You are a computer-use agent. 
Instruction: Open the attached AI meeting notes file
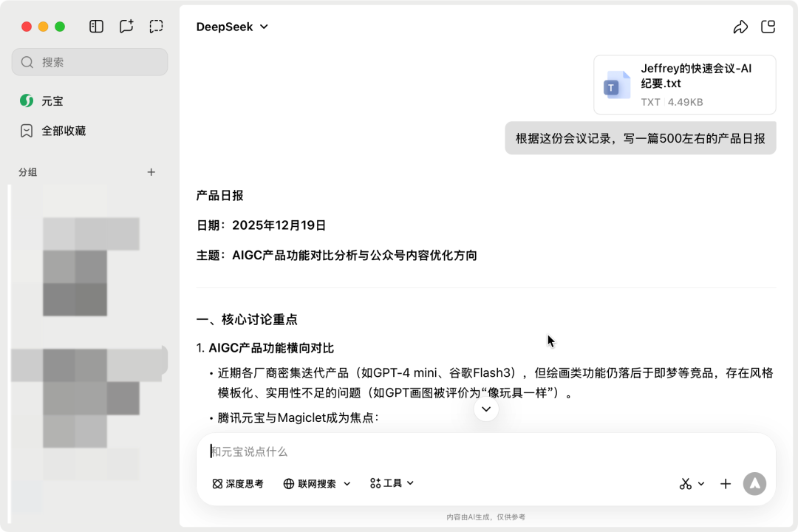click(x=684, y=83)
